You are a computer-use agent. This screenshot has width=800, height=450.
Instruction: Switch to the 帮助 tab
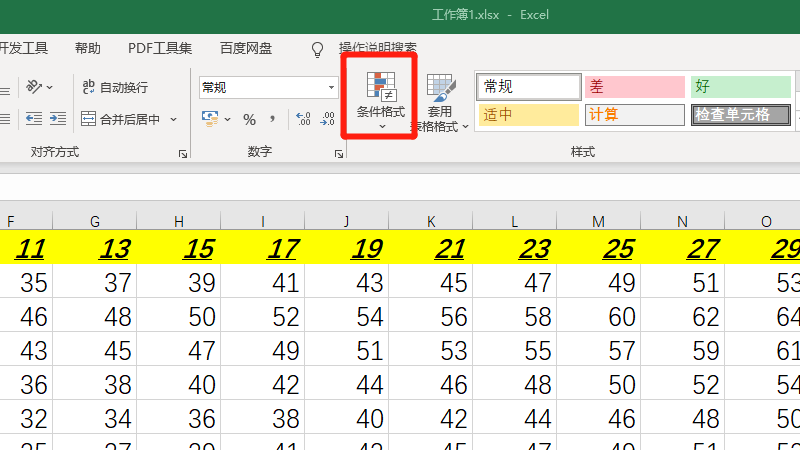[88, 48]
